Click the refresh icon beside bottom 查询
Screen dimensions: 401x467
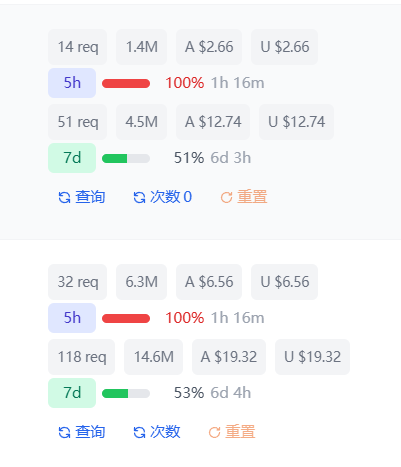[64, 432]
